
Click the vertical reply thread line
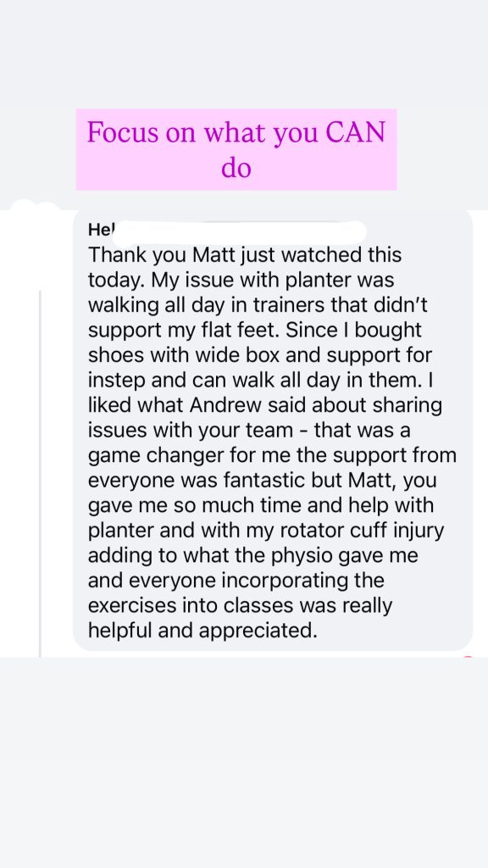[x=40, y=473]
